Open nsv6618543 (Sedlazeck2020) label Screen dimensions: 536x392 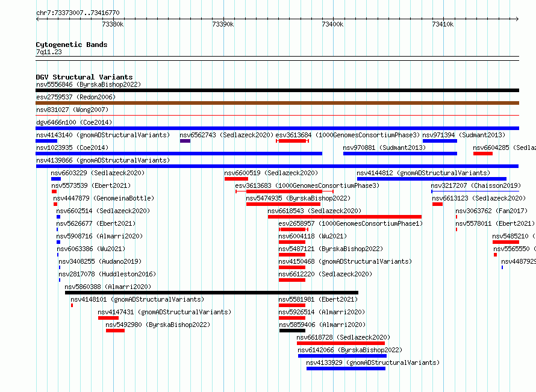(x=314, y=211)
